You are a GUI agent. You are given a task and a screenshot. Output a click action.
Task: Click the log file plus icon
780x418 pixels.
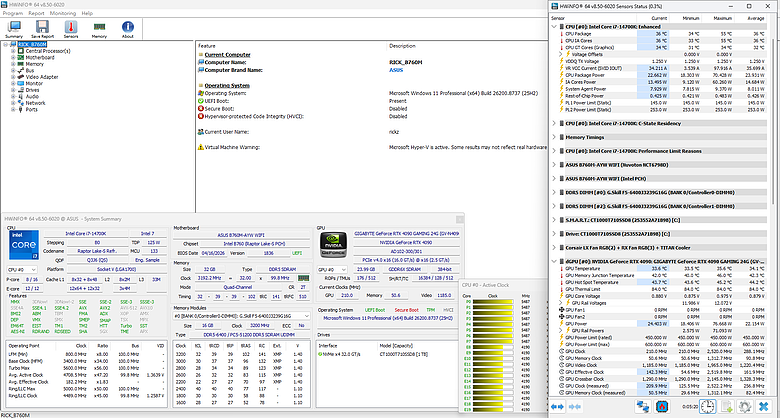pyautogui.click(x=727, y=407)
